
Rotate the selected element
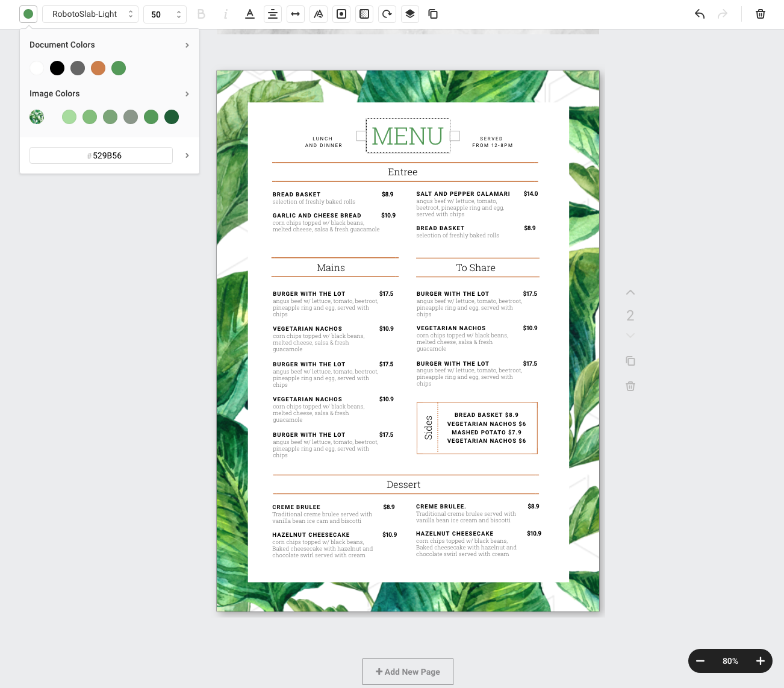[x=387, y=14]
